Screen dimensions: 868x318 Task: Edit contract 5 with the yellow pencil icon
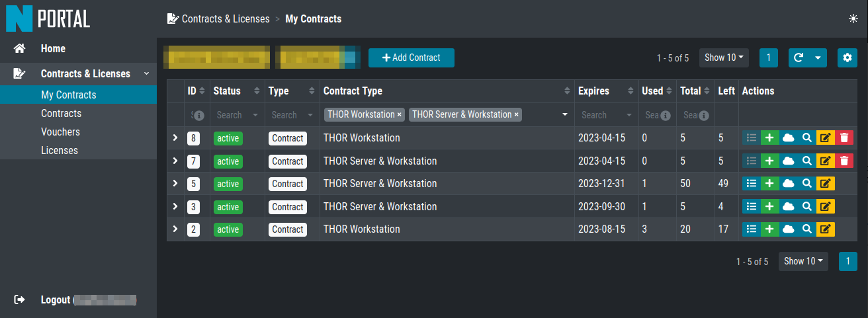[x=825, y=184]
